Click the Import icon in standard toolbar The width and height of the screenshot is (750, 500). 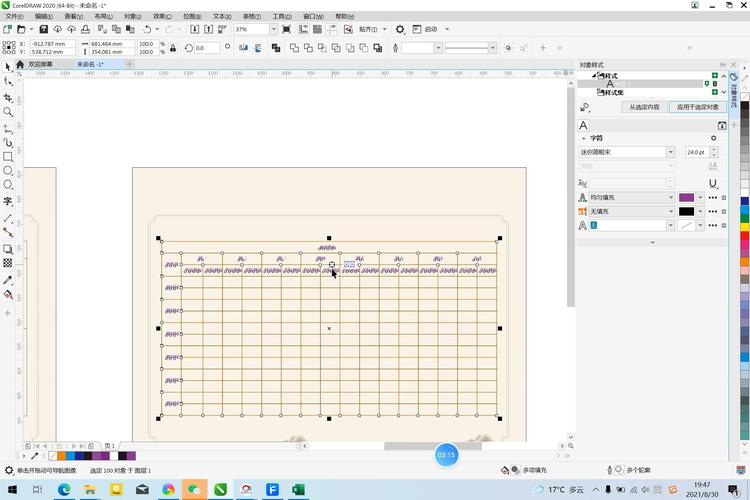pos(195,29)
